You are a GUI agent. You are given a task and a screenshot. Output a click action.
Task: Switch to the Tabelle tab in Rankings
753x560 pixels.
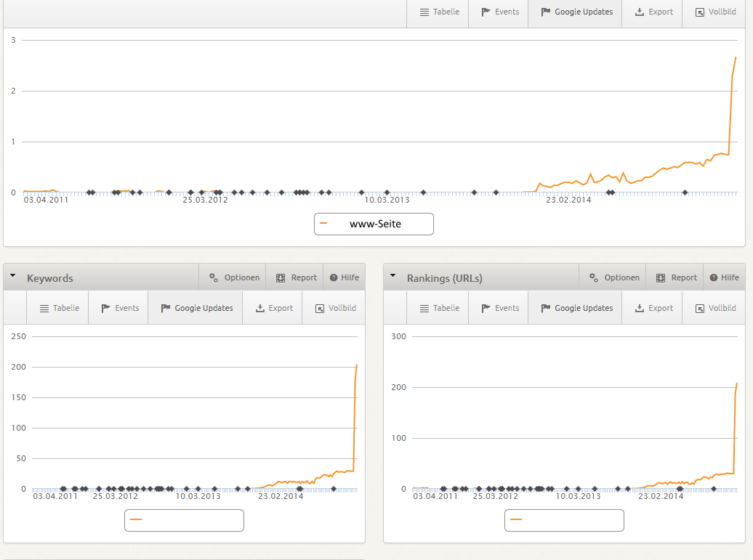438,308
